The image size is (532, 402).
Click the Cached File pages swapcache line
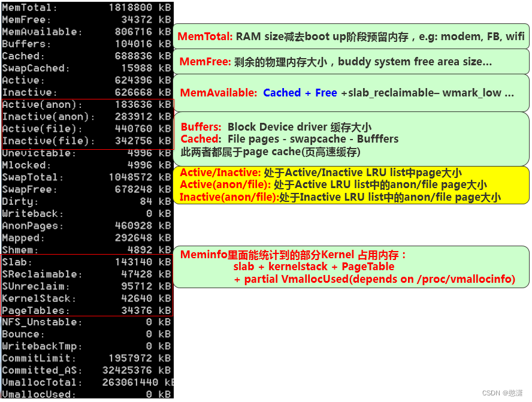289,139
